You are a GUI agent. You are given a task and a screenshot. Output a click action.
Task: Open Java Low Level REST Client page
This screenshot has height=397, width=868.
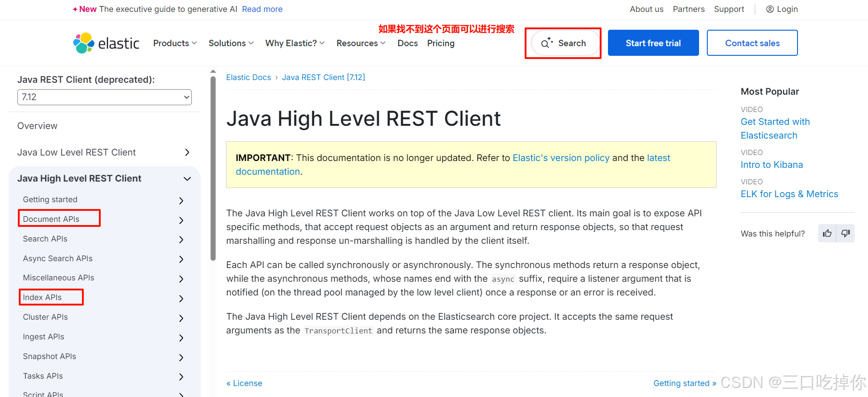[x=76, y=152]
